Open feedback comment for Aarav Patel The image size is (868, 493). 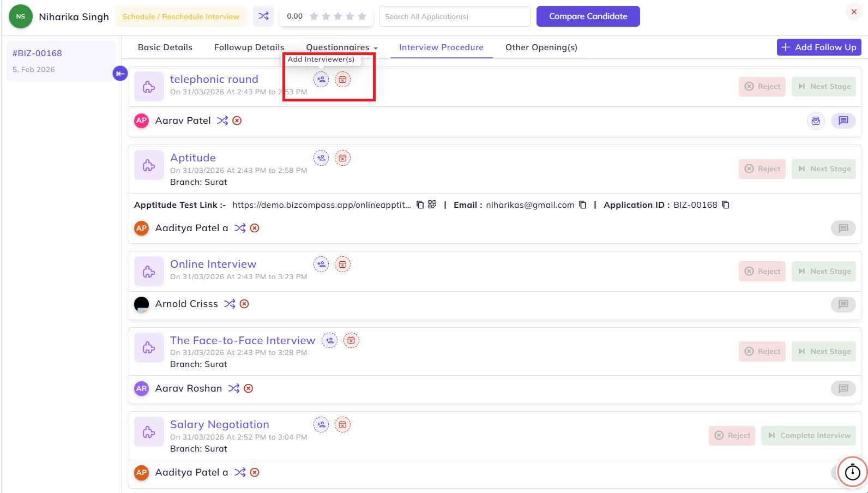coord(843,121)
